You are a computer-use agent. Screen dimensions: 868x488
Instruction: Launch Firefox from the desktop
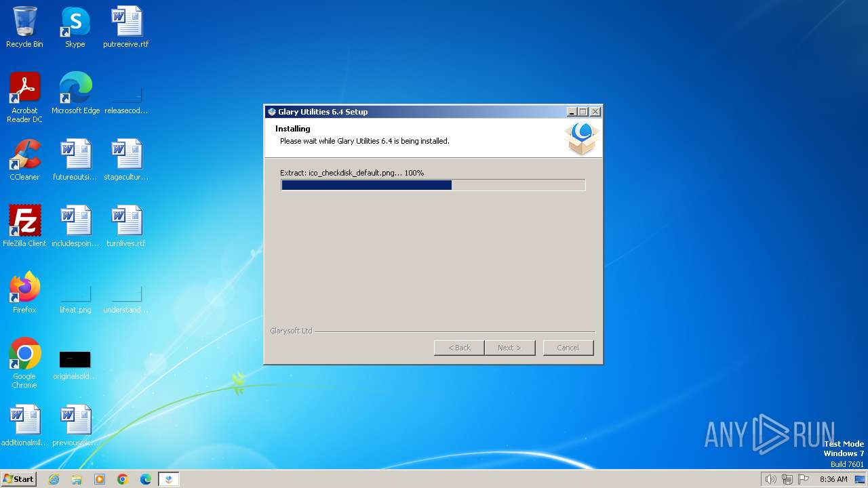[x=24, y=293]
